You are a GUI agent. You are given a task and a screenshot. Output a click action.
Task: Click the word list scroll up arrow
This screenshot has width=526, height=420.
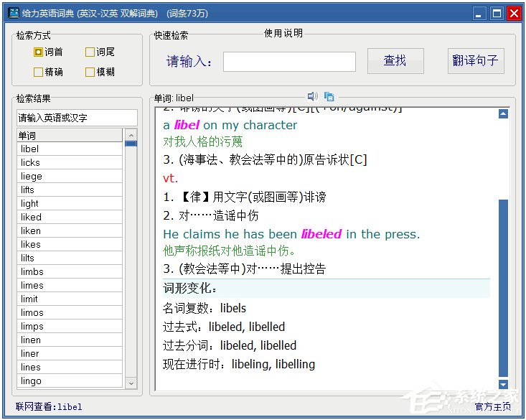click(x=131, y=135)
